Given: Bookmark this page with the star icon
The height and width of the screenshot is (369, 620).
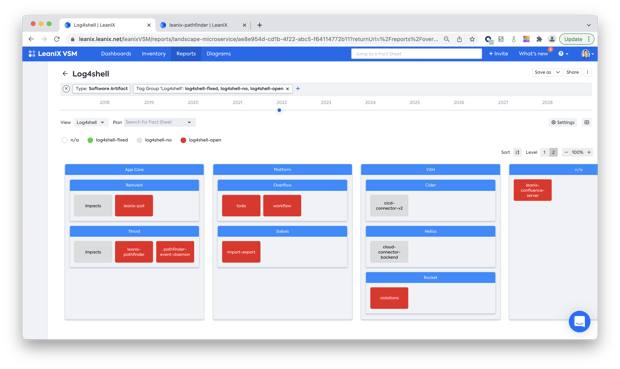Looking at the screenshot, I should 472,39.
